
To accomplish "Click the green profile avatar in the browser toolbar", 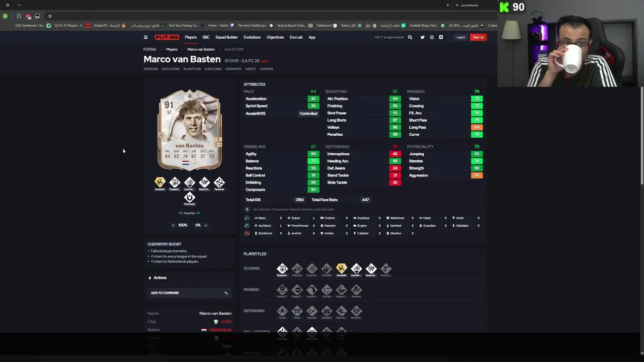I will (5, 16).
